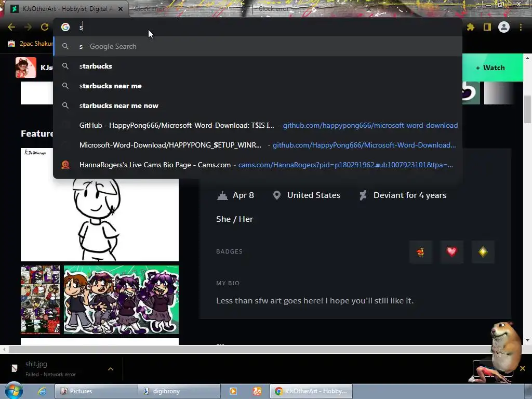
Task: Go back using browser back arrow
Action: 11,27
